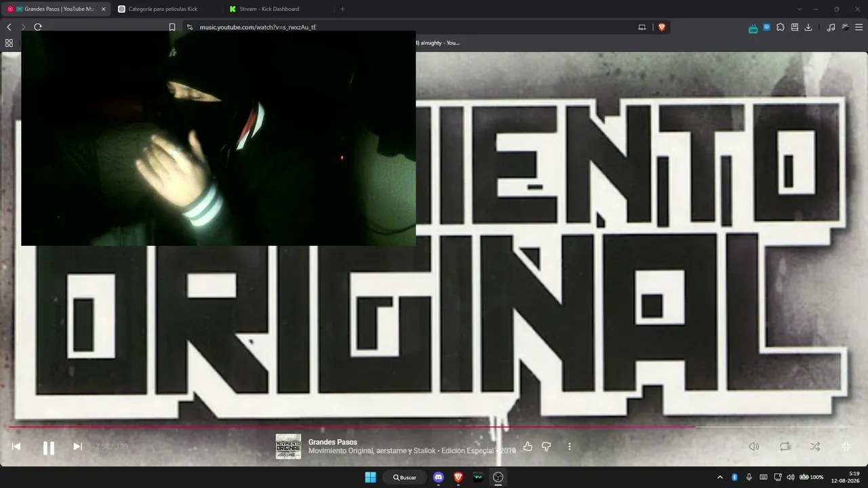The width and height of the screenshot is (868, 488).
Task: Open the apps grid in bookmarks bar
Action: pos(9,43)
